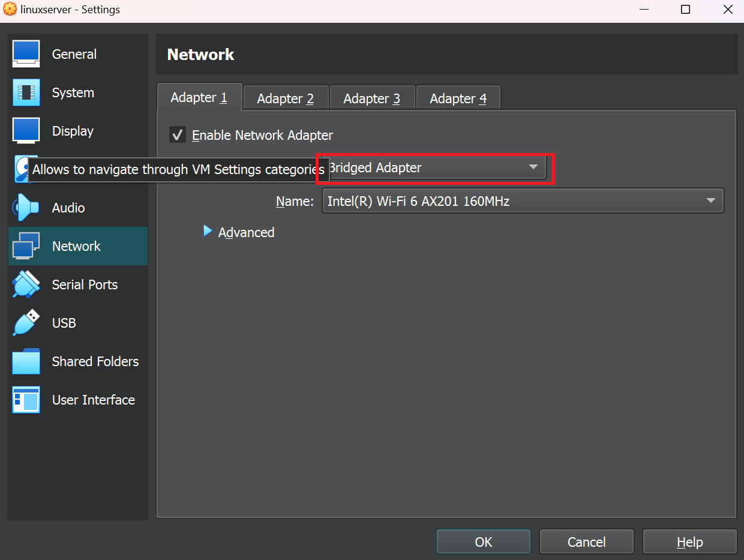
Task: Click the OK button
Action: pos(484,542)
